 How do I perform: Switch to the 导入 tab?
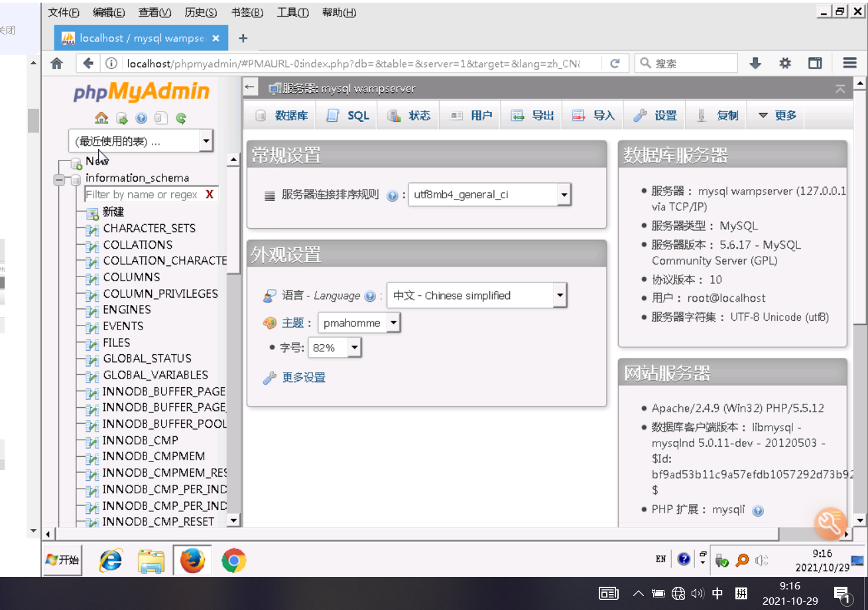pyautogui.click(x=593, y=115)
